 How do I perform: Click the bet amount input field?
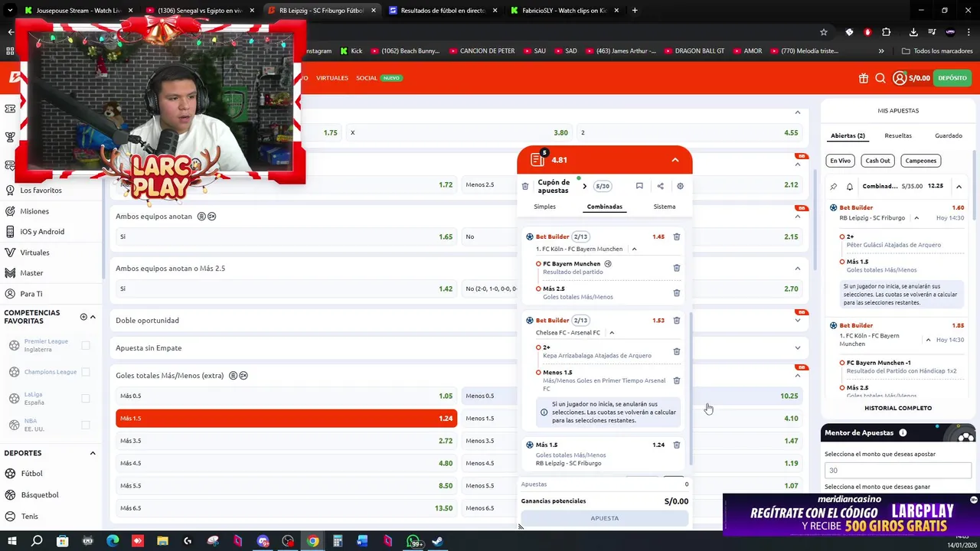pos(898,471)
